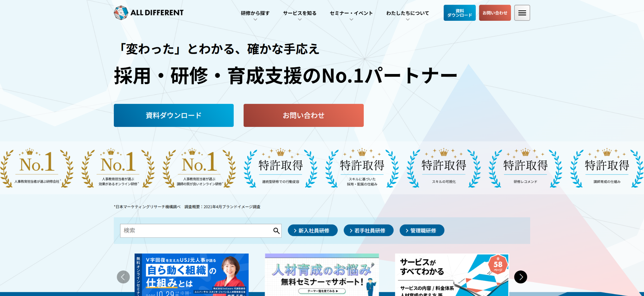Image resolution: width=644 pixels, height=296 pixels.
Task: Click 特許取得 採用・配属の仕組み badge
Action: pyautogui.click(x=362, y=168)
